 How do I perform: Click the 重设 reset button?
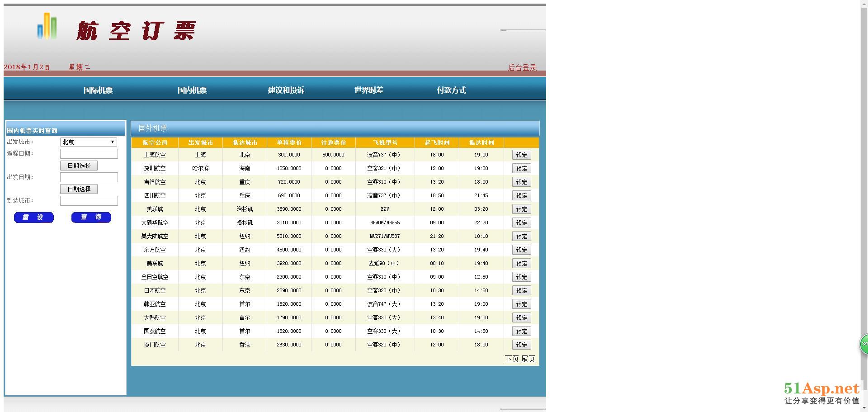(34, 218)
